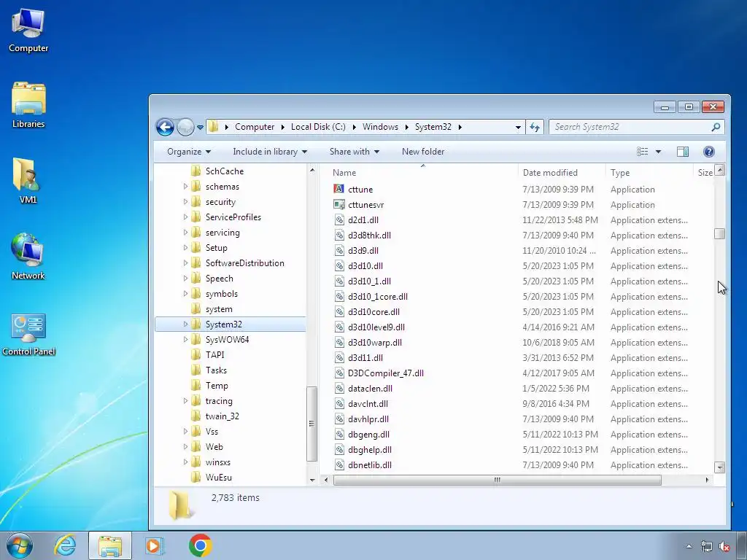Select the davhlpr.dll file name
Viewport: 747px width, 560px height.
pos(368,419)
